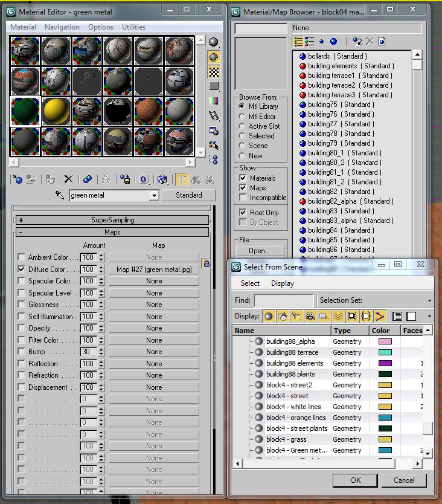This screenshot has width=442, height=504.
Task: Open the Utilities menu
Action: [x=133, y=27]
